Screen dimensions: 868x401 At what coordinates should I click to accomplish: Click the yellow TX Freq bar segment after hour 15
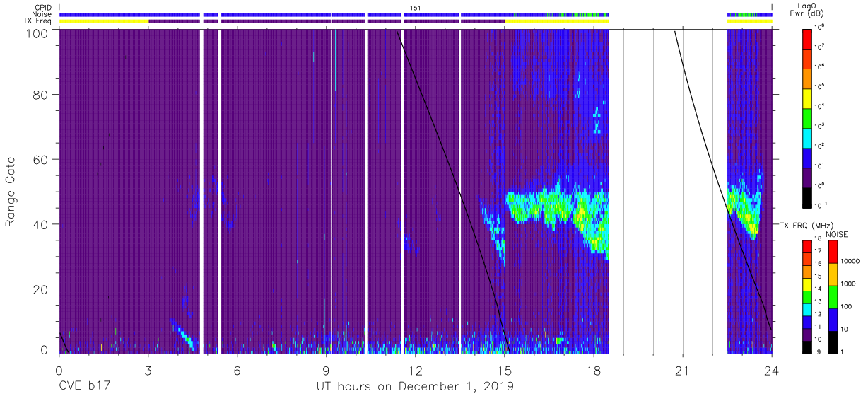pyautogui.click(x=557, y=21)
